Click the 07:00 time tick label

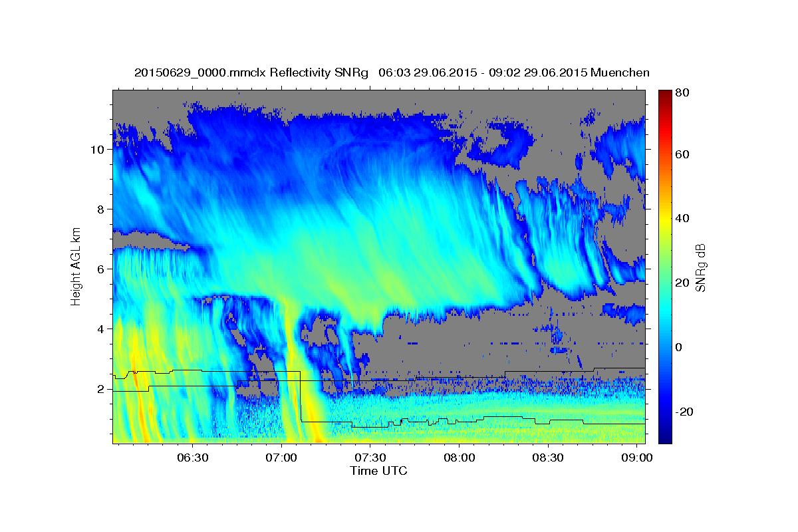coord(281,458)
